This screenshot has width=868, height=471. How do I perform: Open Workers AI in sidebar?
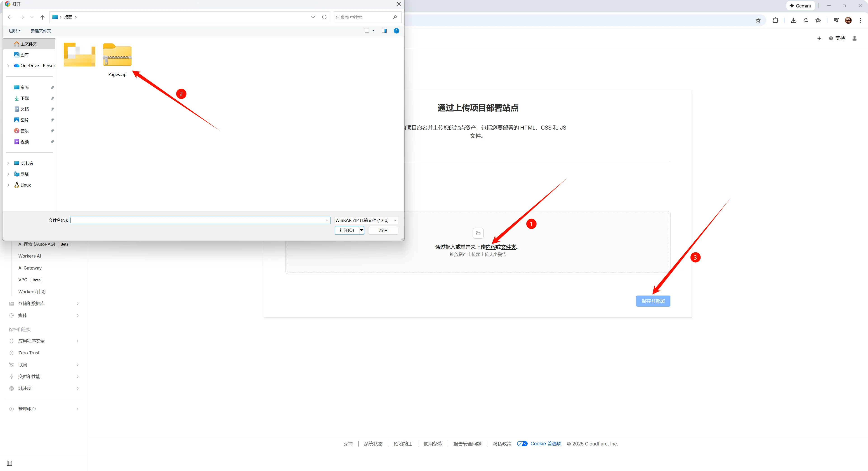pyautogui.click(x=30, y=256)
